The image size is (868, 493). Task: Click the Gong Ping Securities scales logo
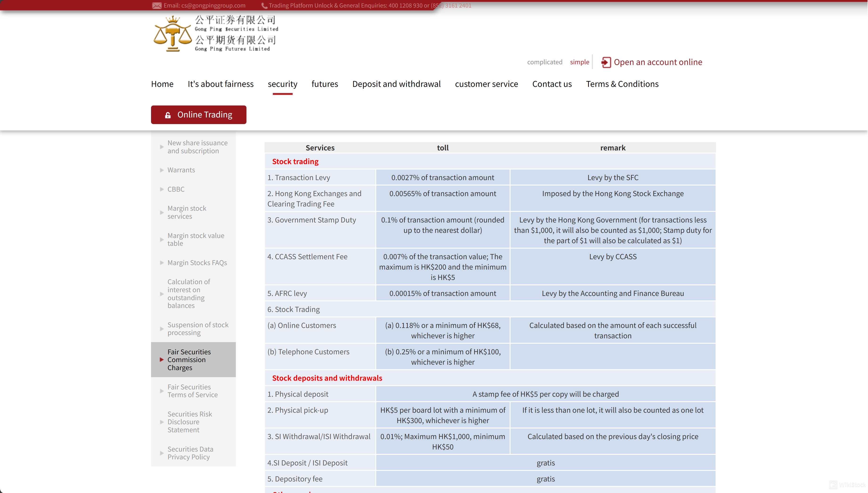(x=172, y=34)
